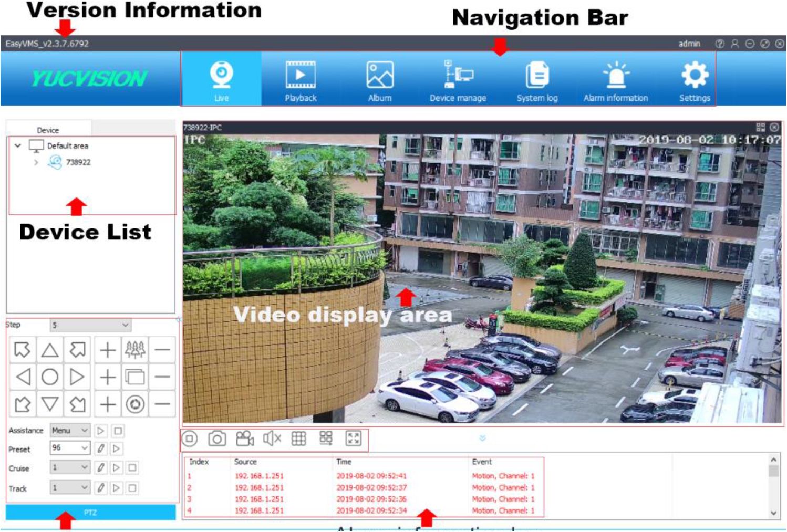
Task: Start recording with the video camera icon
Action: (x=244, y=439)
